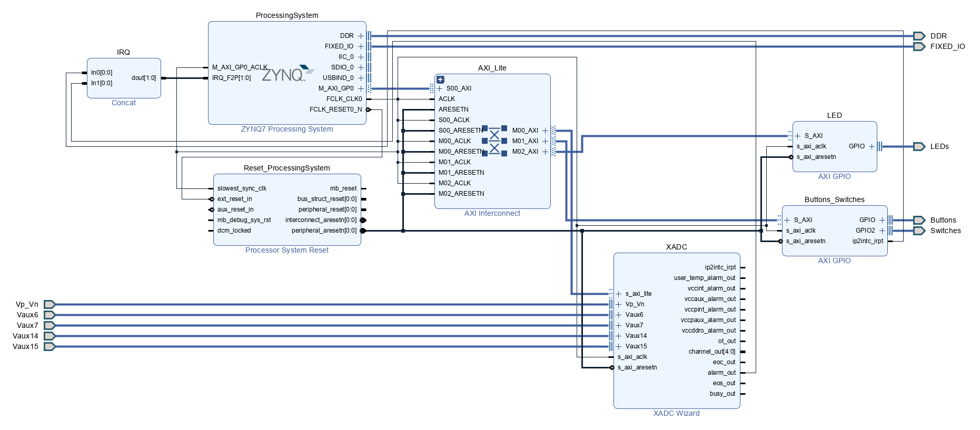Click the mb_reset pin text
The height and width of the screenshot is (430, 980).
pos(343,188)
